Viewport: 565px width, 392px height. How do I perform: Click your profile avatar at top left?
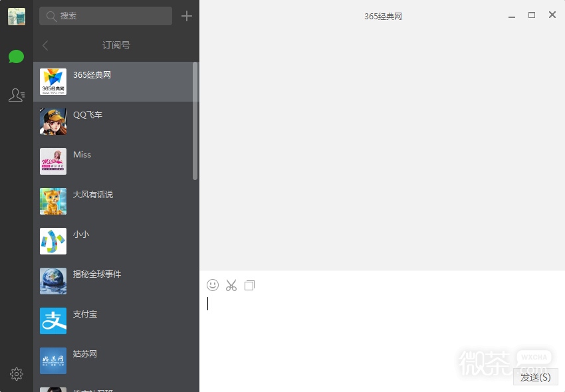(16, 16)
